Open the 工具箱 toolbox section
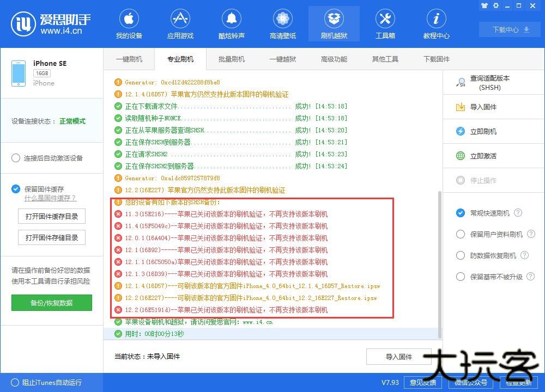 pyautogui.click(x=385, y=23)
